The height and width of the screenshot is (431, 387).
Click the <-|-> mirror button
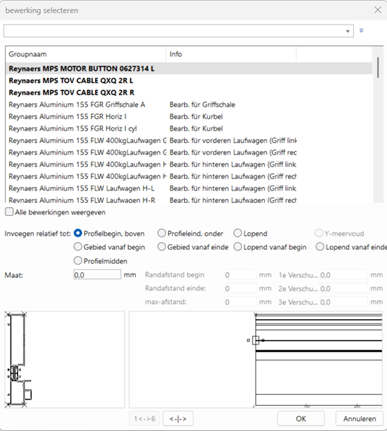pyautogui.click(x=178, y=419)
